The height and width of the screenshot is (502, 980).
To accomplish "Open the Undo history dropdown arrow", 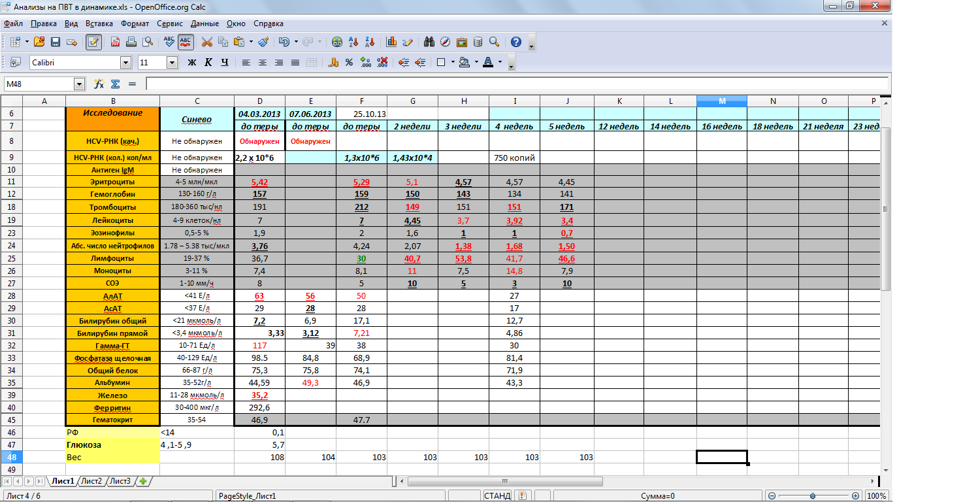I will click(x=296, y=42).
